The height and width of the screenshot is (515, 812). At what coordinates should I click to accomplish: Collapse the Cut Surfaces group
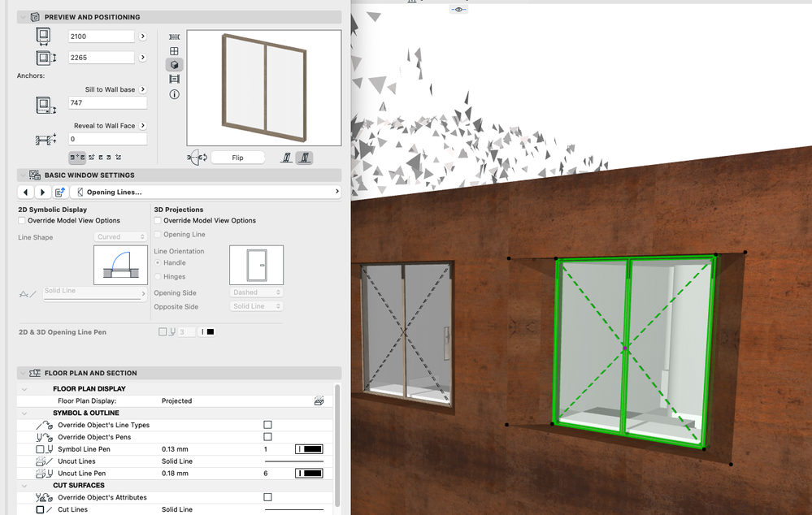24,486
